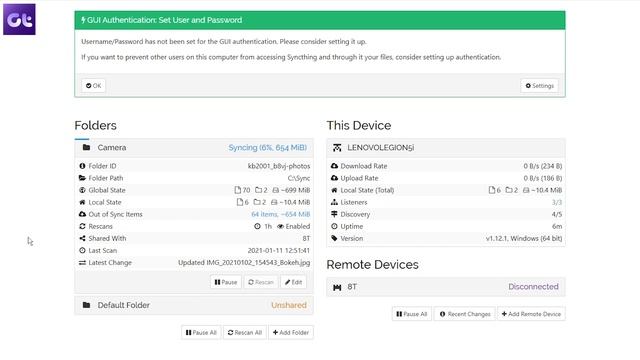Click the Updated IMG_20210102_154543_Bokeh.jpg text
The width and height of the screenshot is (640, 360).
tap(244, 263)
